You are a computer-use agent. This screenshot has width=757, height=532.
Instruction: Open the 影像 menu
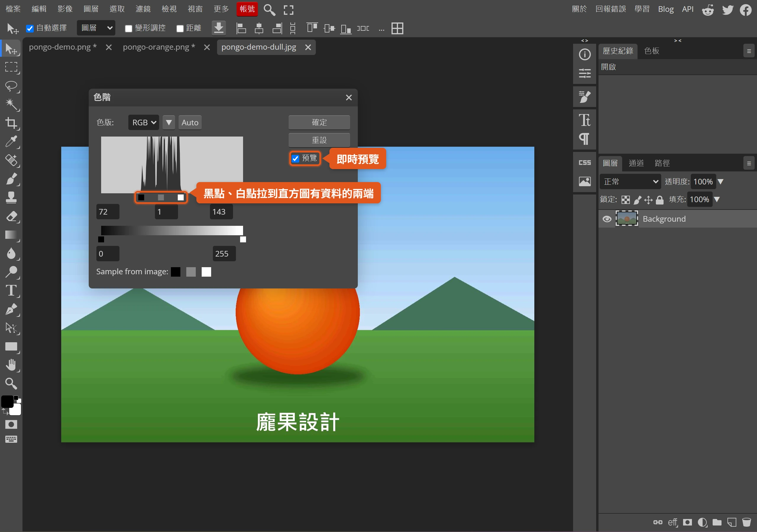click(65, 9)
